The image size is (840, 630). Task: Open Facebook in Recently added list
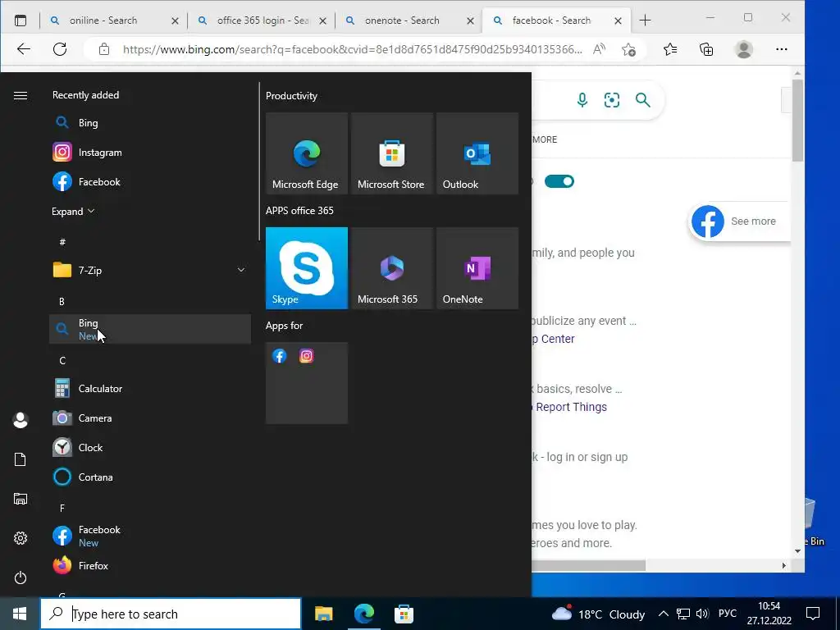[150, 181]
